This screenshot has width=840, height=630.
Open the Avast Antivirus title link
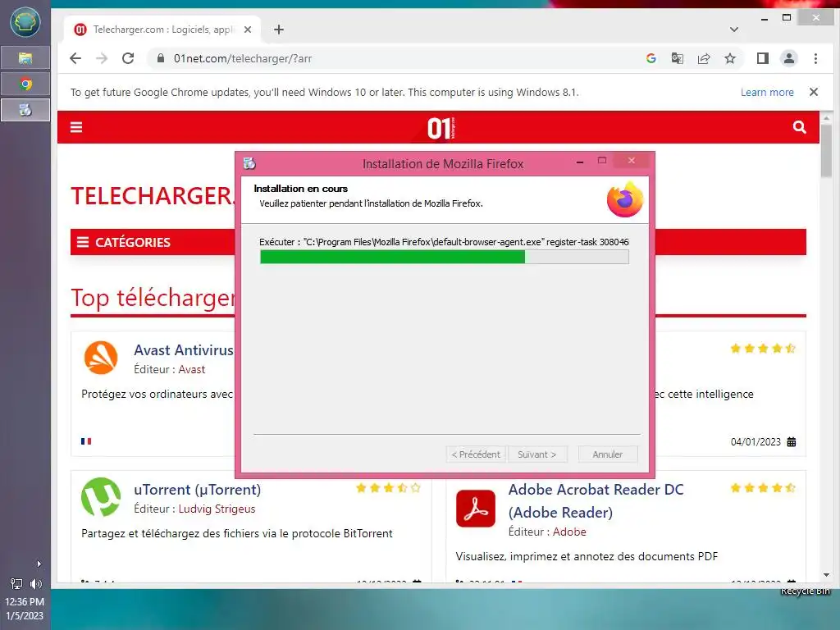[x=184, y=350]
